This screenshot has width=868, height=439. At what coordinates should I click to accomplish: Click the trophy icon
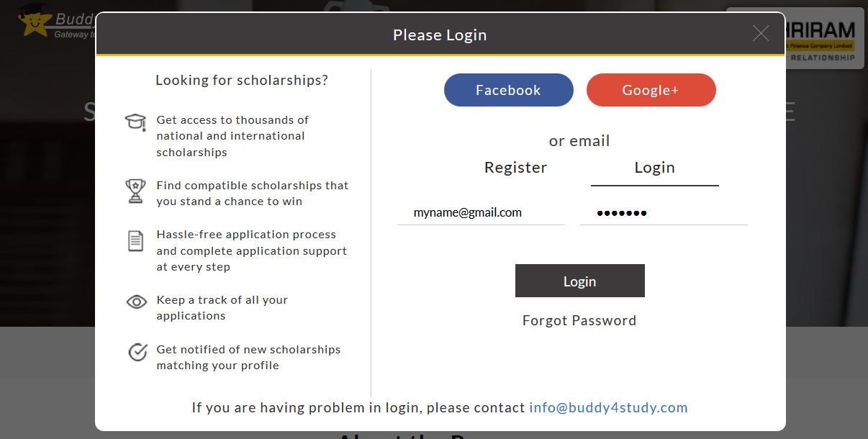pos(135,191)
